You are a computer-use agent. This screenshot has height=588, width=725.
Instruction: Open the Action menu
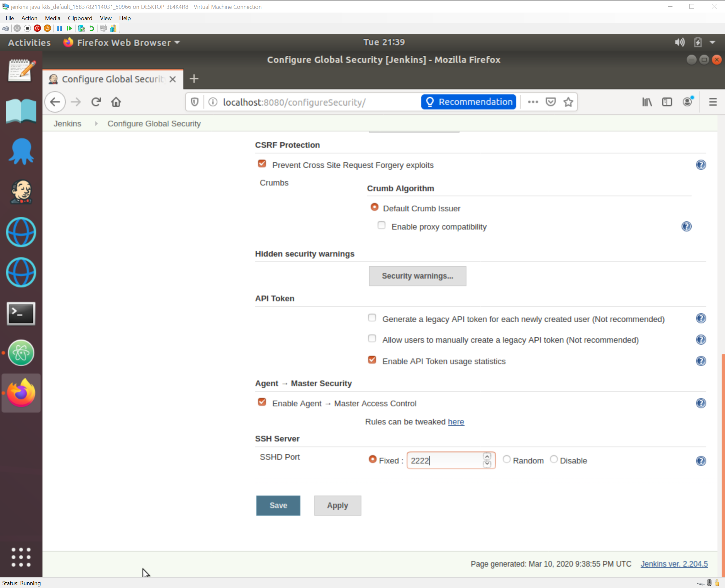pos(29,18)
